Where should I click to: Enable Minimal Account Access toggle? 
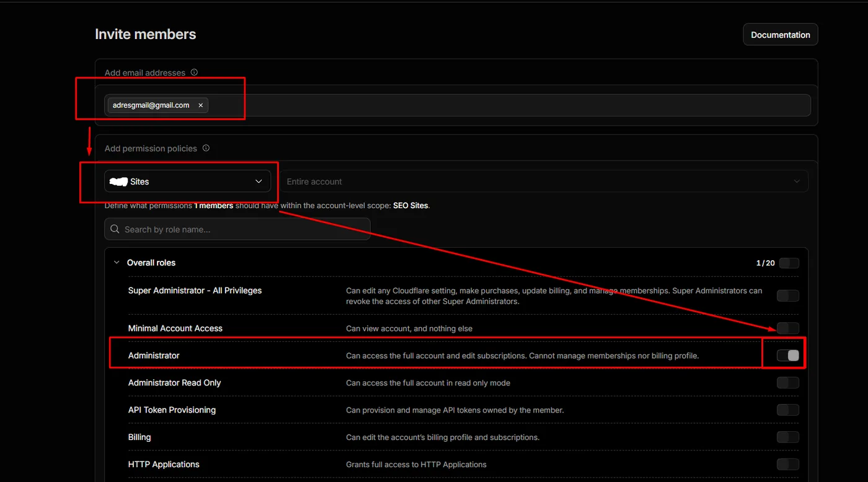coord(788,328)
